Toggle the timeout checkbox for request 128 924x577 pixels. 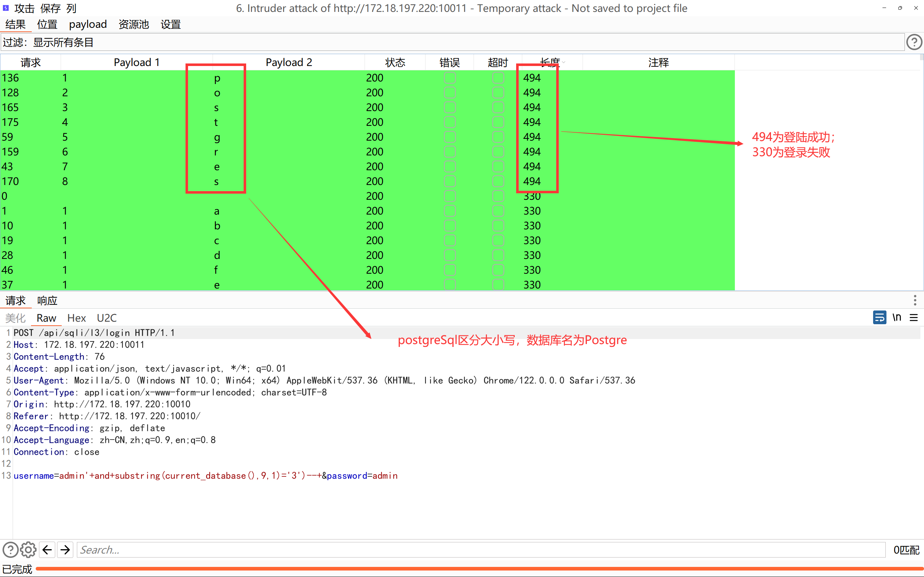(498, 93)
